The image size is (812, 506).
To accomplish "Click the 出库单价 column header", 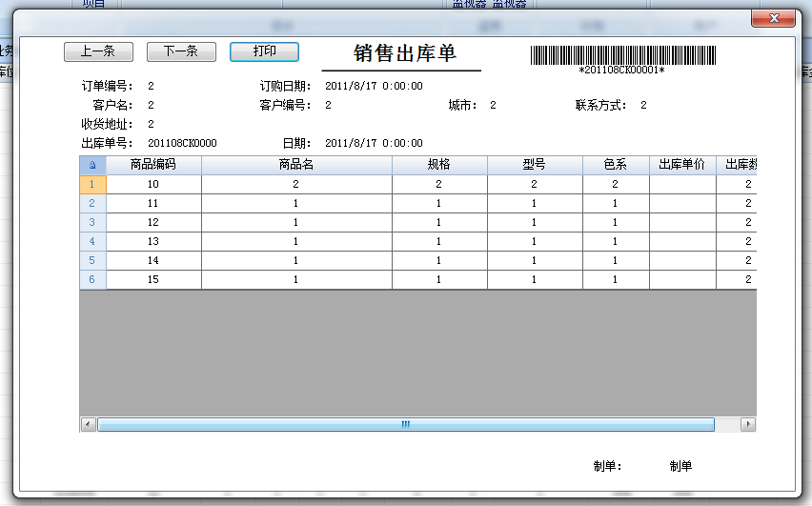I will click(682, 165).
